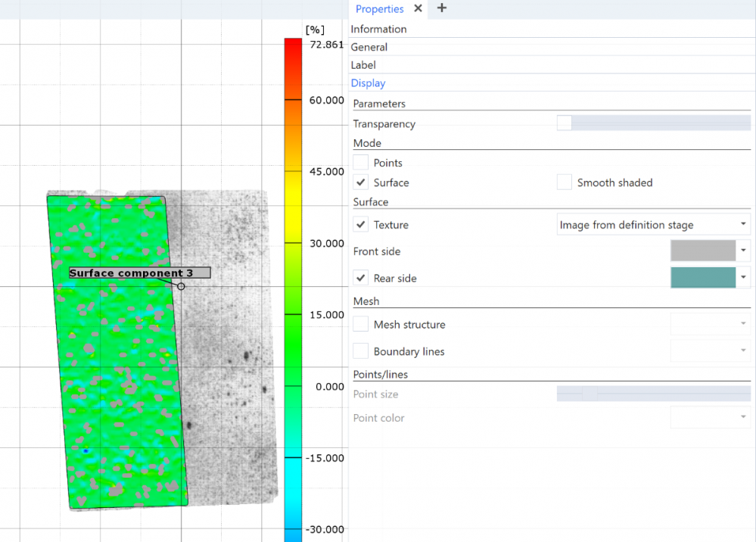Open the Information section
This screenshot has width=756, height=542.
(378, 29)
